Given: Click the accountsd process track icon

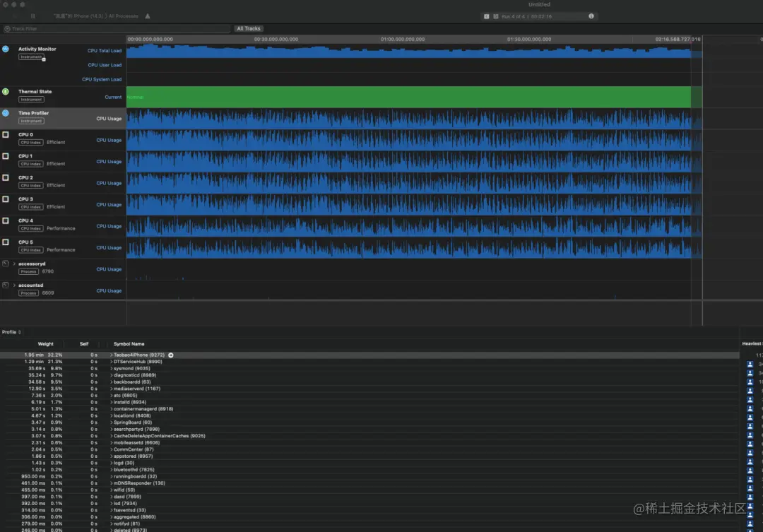Looking at the screenshot, I should pos(6,285).
